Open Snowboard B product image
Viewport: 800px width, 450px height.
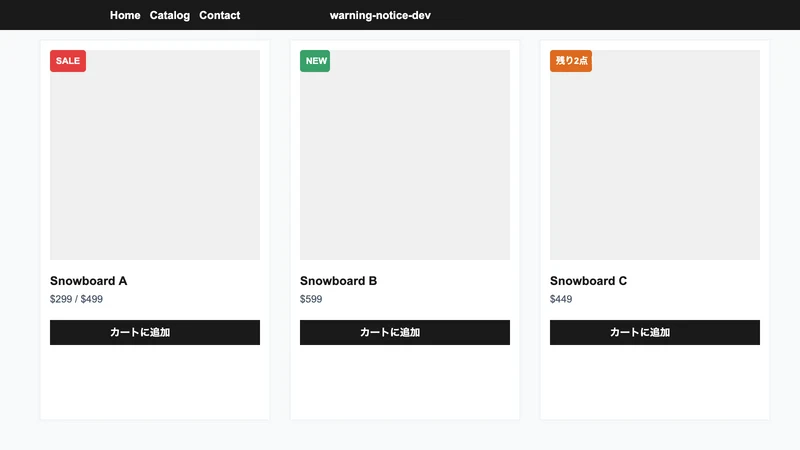coord(405,155)
